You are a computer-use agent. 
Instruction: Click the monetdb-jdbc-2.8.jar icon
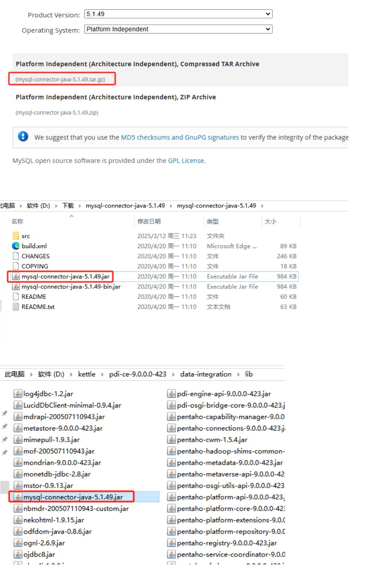coord(18,474)
